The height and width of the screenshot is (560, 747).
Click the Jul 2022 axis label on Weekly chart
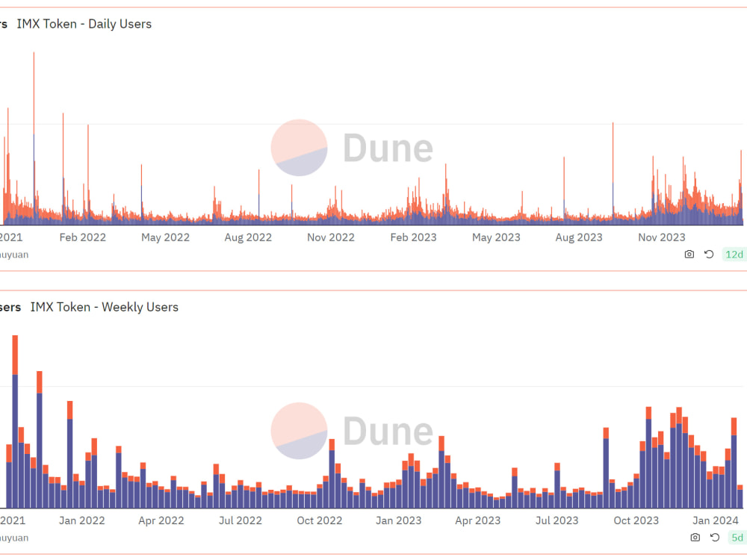coord(240,520)
